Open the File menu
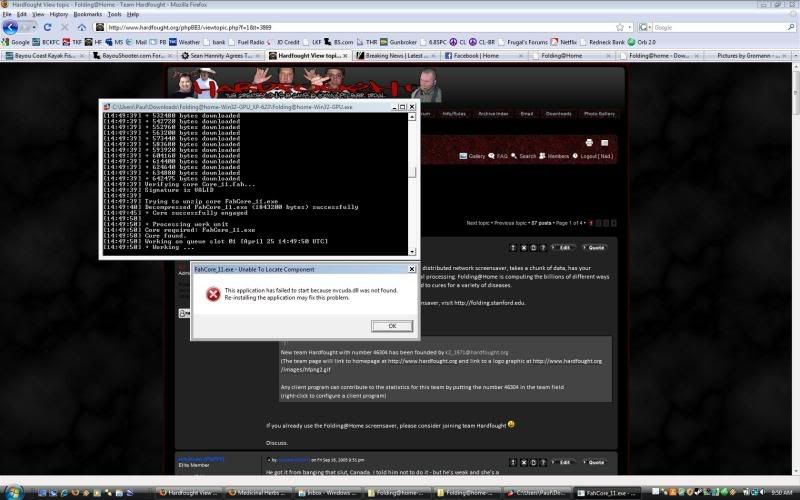This screenshot has height=500, width=800. [x=7, y=14]
